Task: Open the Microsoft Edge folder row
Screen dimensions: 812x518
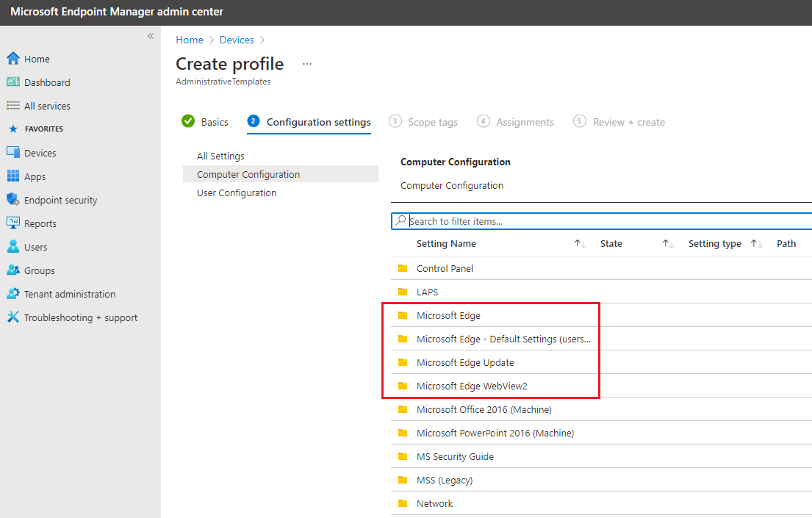Action: 601,315
